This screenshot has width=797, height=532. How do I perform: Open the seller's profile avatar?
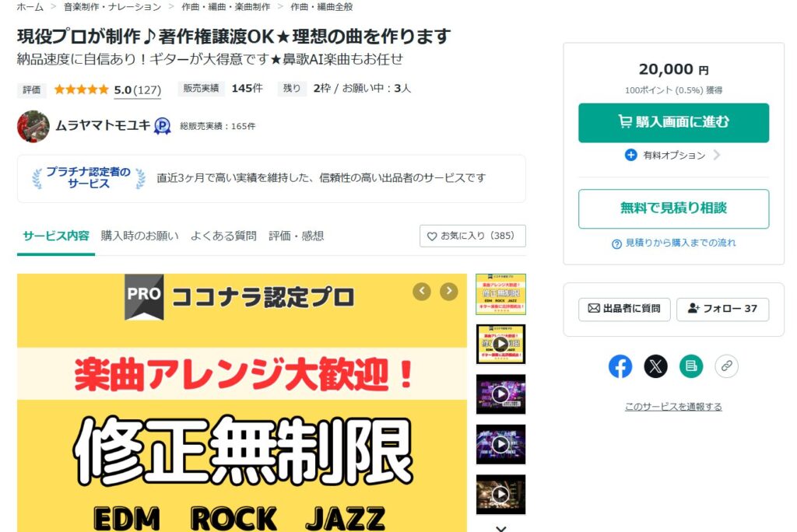pyautogui.click(x=33, y=127)
